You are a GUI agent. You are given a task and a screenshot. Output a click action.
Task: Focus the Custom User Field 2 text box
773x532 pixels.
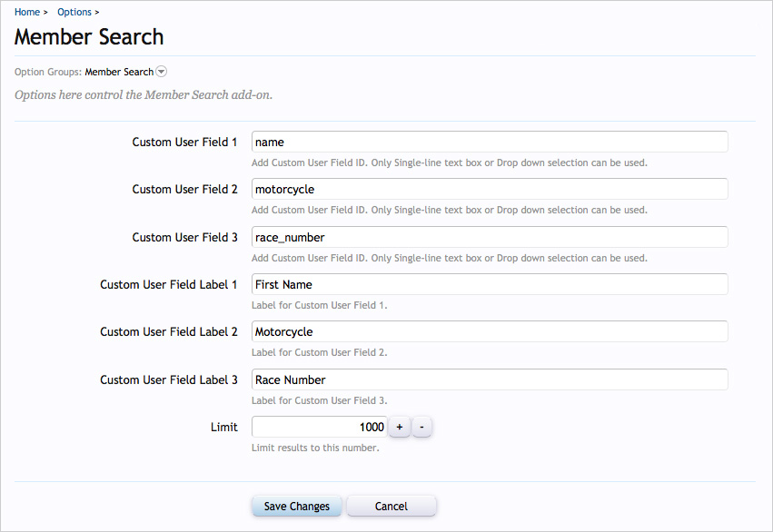coord(490,189)
